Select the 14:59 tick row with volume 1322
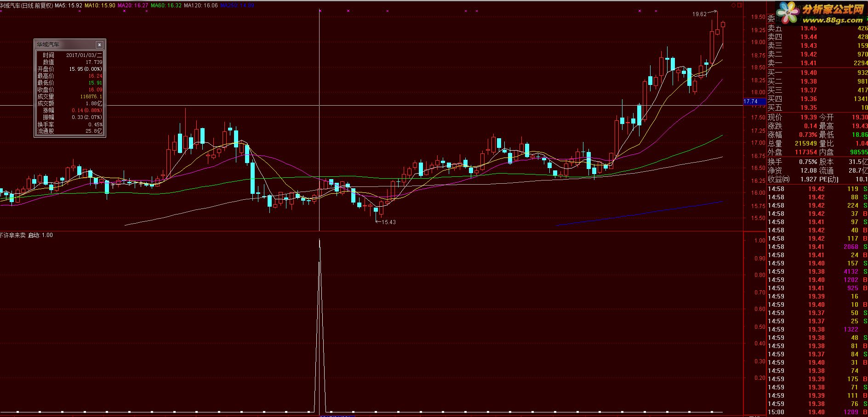This screenshot has width=868, height=417. tap(817, 329)
